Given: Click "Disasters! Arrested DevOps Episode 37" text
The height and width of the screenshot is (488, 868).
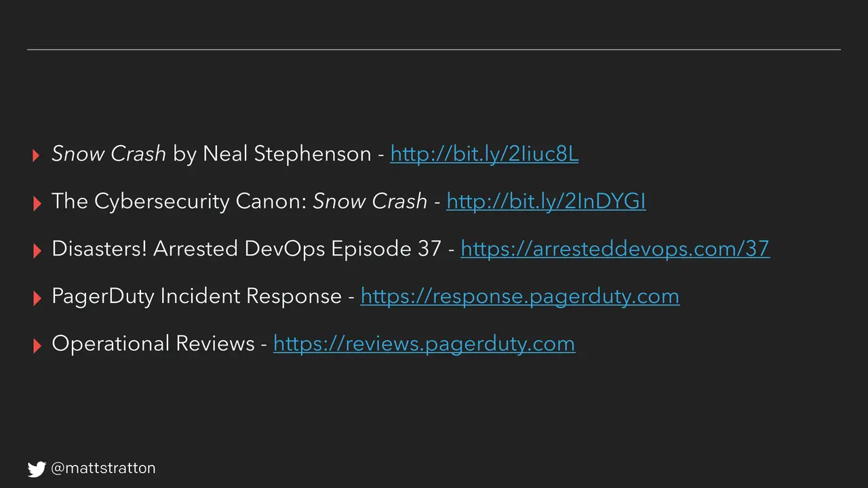Looking at the screenshot, I should 246,249.
